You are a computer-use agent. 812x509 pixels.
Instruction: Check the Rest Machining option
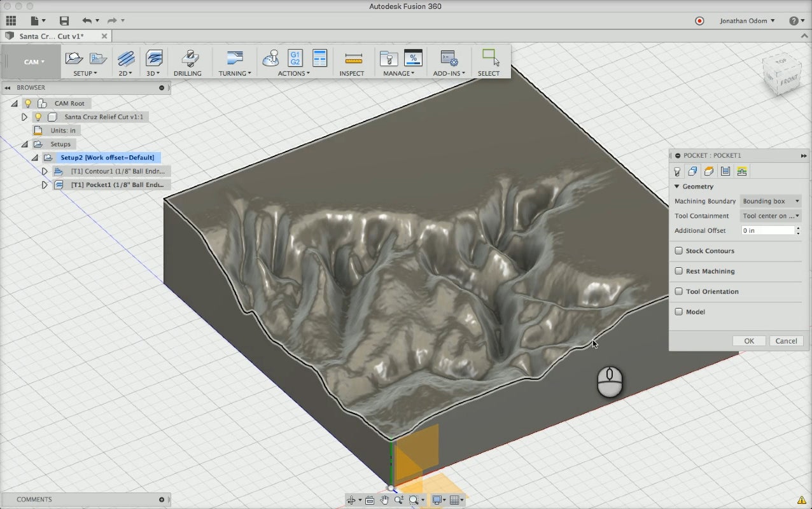[679, 271]
